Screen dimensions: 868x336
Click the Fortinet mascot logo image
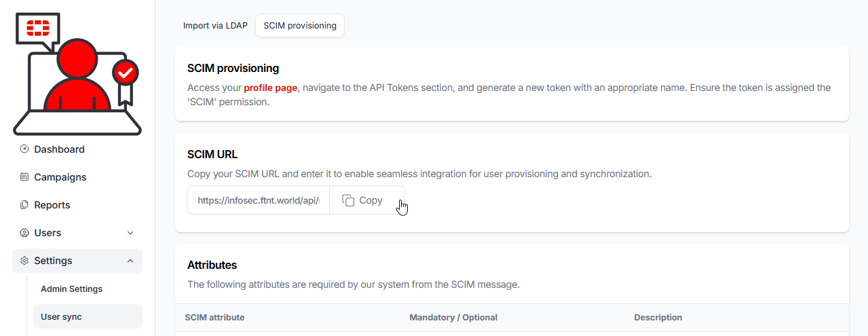77,73
